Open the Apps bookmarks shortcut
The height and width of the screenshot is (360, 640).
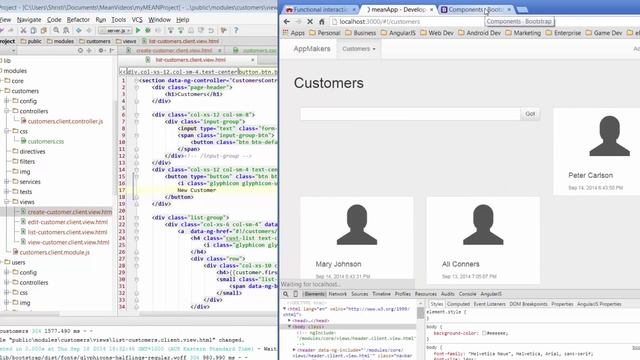[x=294, y=33]
